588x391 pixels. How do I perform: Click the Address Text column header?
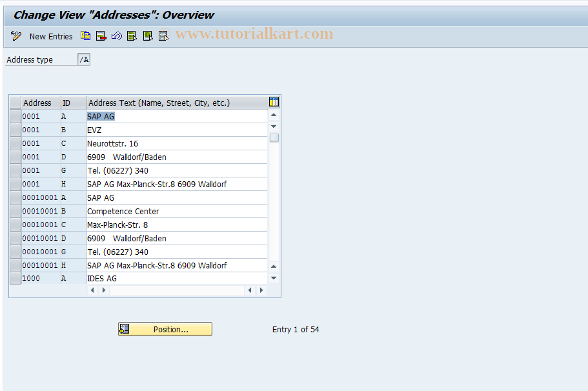[177, 103]
